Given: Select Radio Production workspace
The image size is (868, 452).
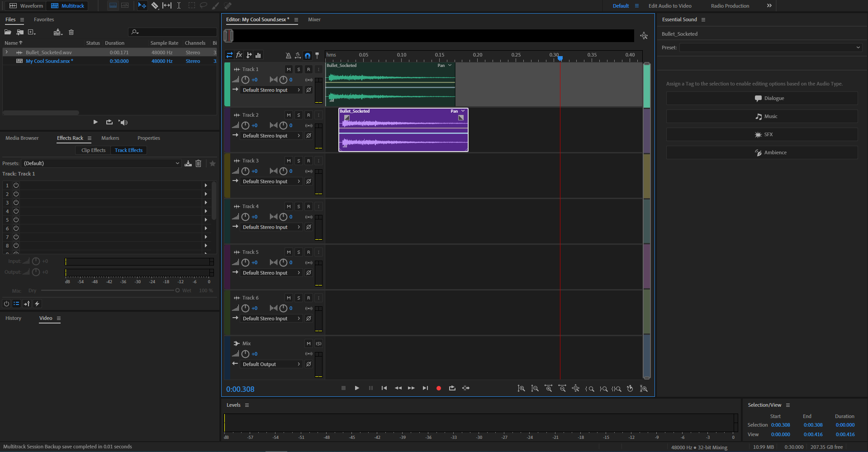Looking at the screenshot, I should pyautogui.click(x=730, y=6).
